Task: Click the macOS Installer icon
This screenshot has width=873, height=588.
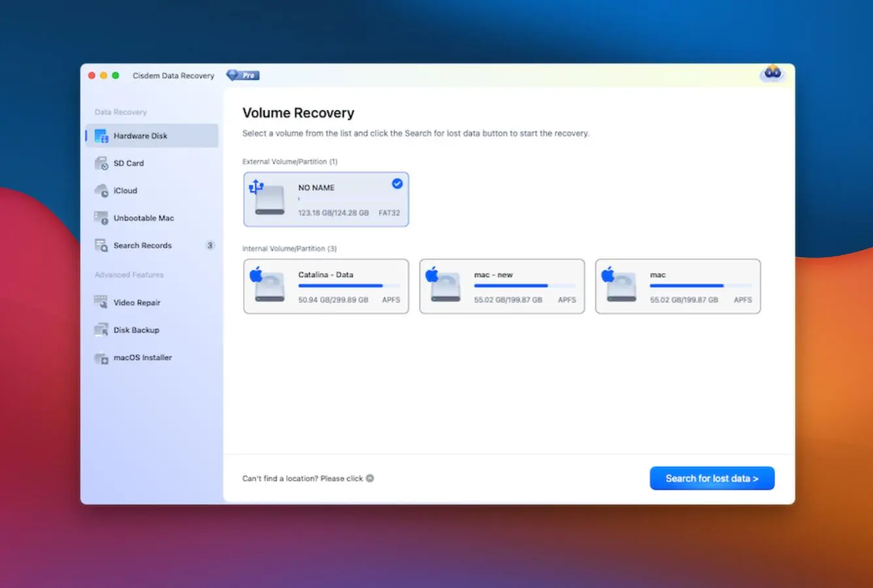Action: pyautogui.click(x=101, y=358)
